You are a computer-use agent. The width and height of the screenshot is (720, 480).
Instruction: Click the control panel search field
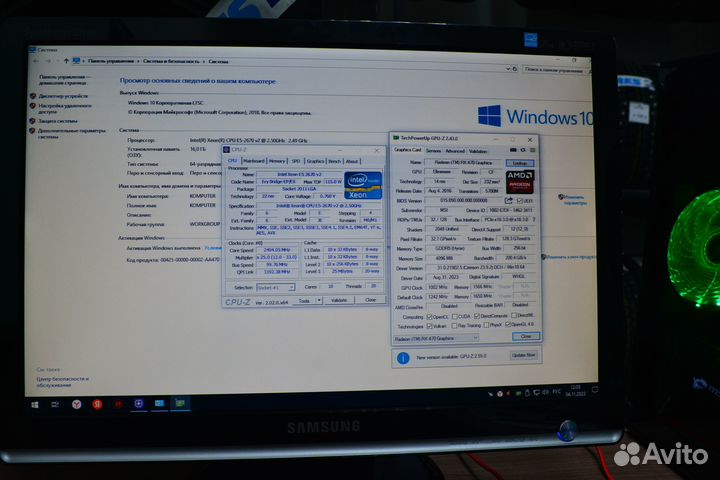tap(556, 70)
